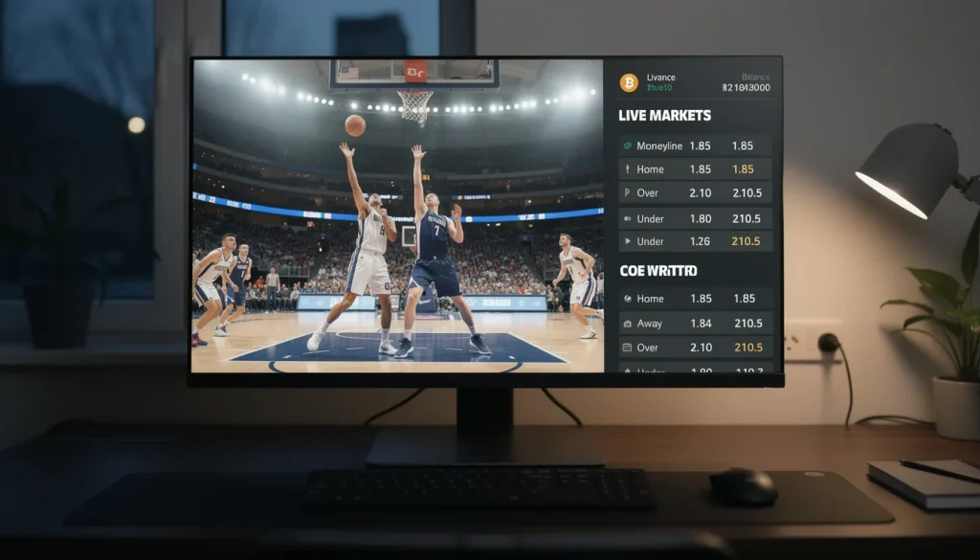Choose the white 1.85 odds in Live Markets Home row
Viewport: 980px width, 560px height.
(700, 169)
